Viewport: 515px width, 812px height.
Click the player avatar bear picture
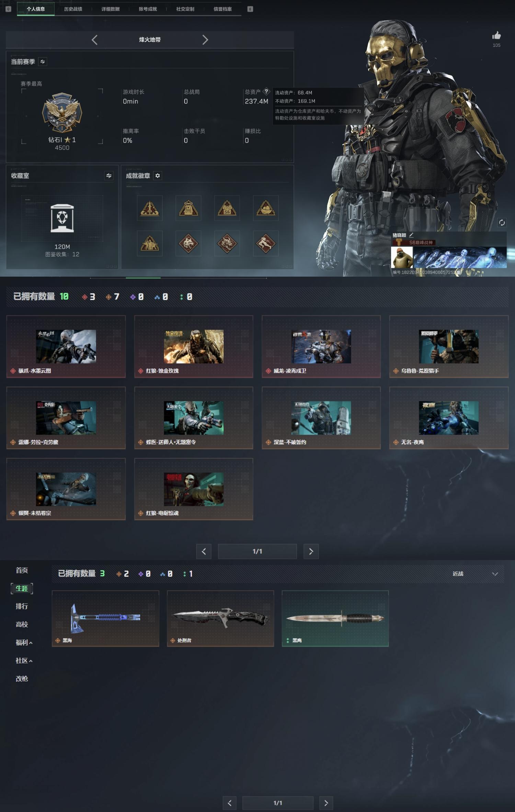click(x=402, y=257)
